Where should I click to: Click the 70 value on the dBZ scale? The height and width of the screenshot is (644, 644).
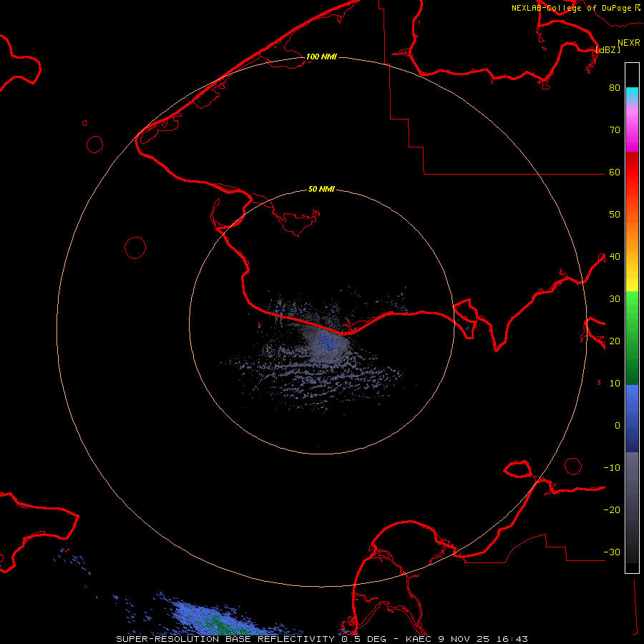pos(615,130)
